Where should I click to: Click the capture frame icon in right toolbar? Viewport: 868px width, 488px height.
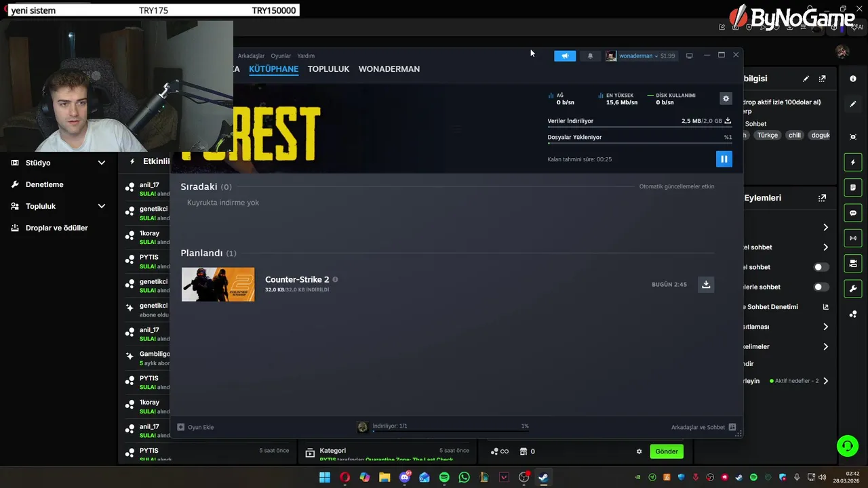(x=853, y=136)
